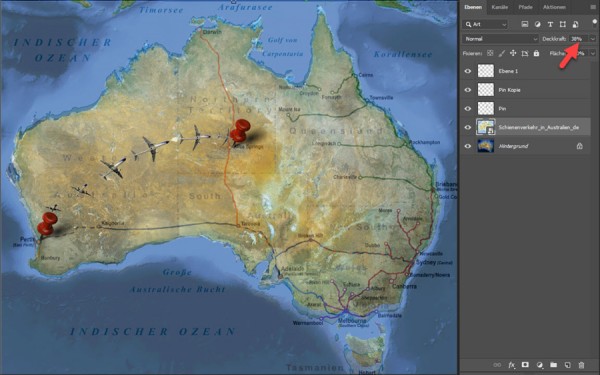
Task: Hide the Pin Kopie layer
Action: pos(468,90)
